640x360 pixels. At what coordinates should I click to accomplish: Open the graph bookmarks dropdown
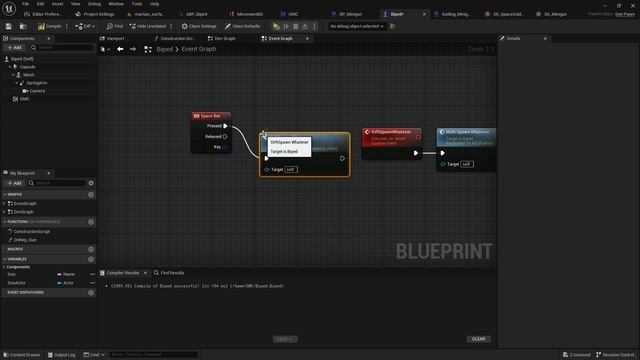pos(105,49)
